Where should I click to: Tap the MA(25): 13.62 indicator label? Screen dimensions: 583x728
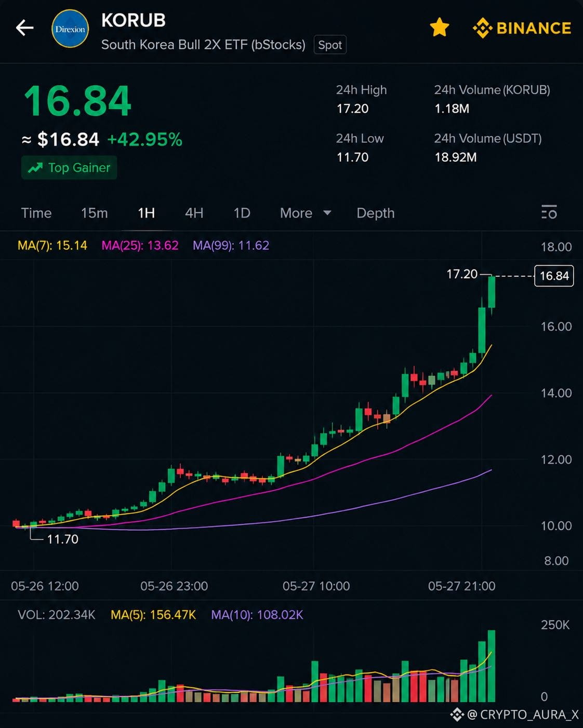140,245
